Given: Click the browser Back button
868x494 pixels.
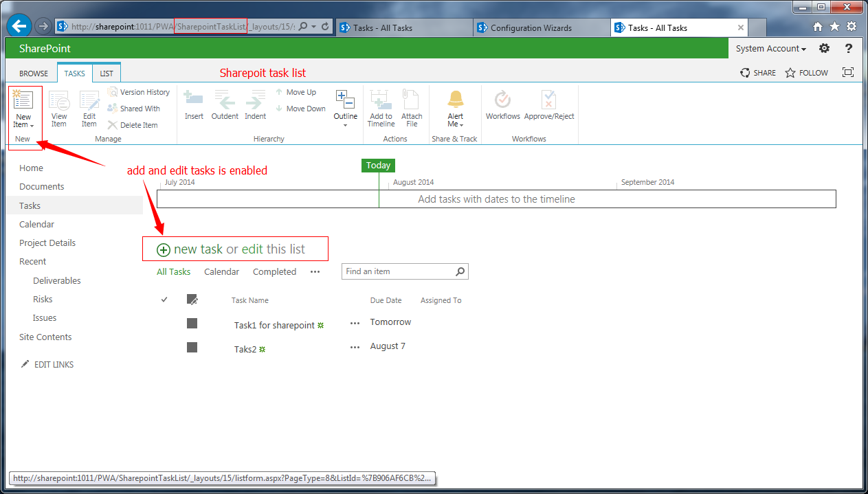Looking at the screenshot, I should pyautogui.click(x=21, y=26).
